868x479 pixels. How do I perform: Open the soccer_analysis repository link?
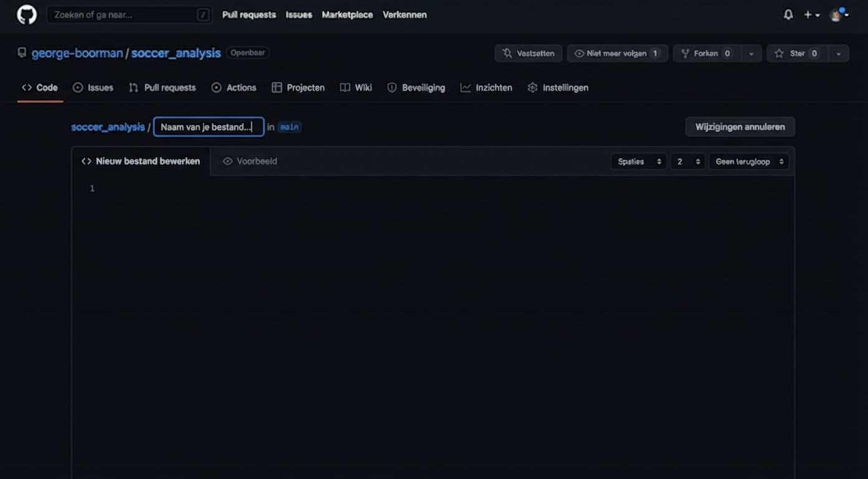(x=175, y=53)
